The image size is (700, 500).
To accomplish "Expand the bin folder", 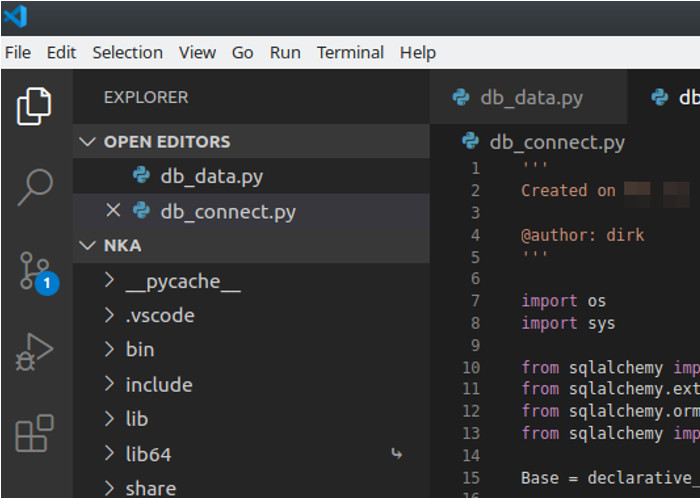I will [x=140, y=350].
